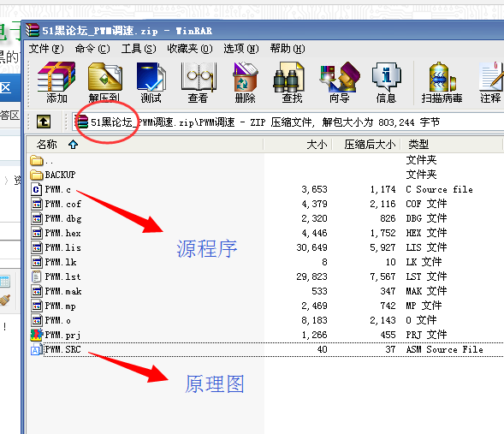Open the 工具(S) menu
The width and height of the screenshot is (504, 434).
point(139,49)
